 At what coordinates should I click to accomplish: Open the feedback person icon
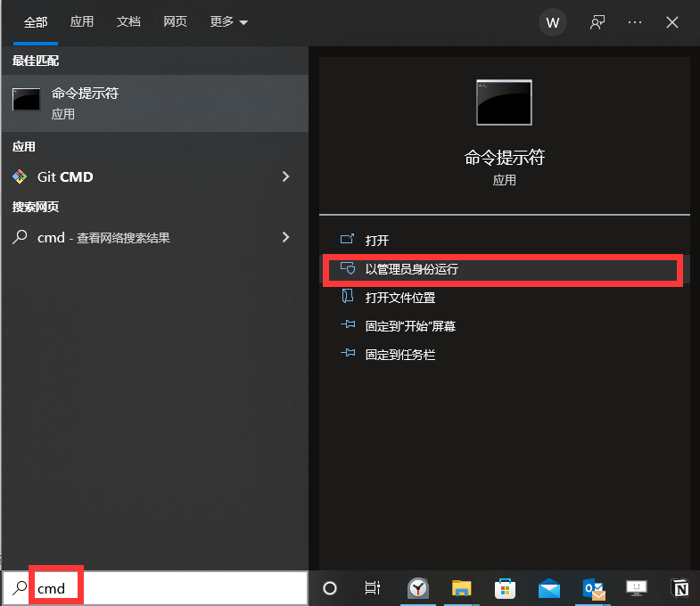[597, 22]
